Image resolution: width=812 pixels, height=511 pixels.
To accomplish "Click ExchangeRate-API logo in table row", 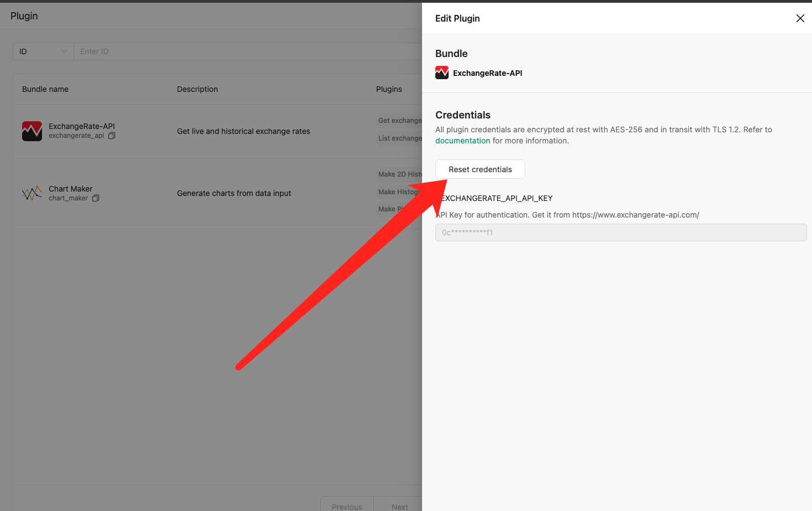I will (32, 131).
